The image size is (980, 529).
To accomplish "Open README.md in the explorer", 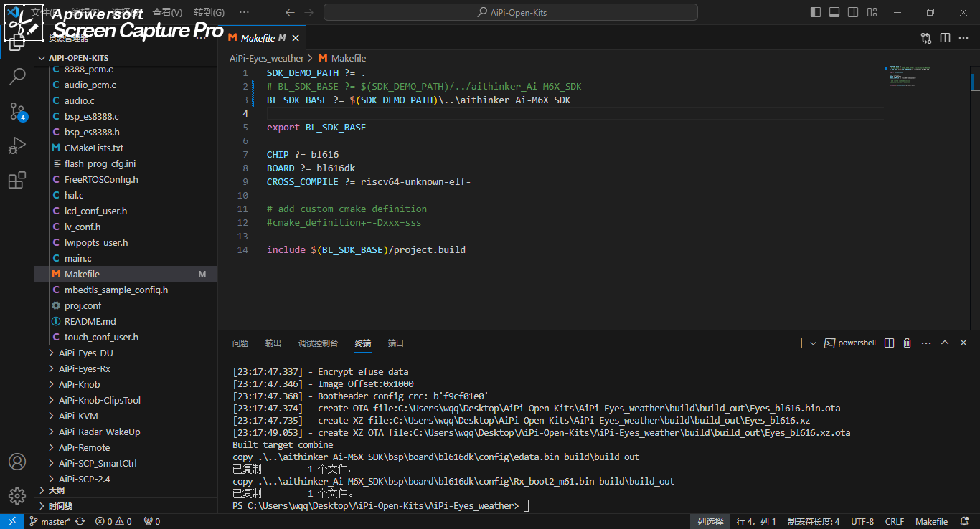I will click(126, 321).
